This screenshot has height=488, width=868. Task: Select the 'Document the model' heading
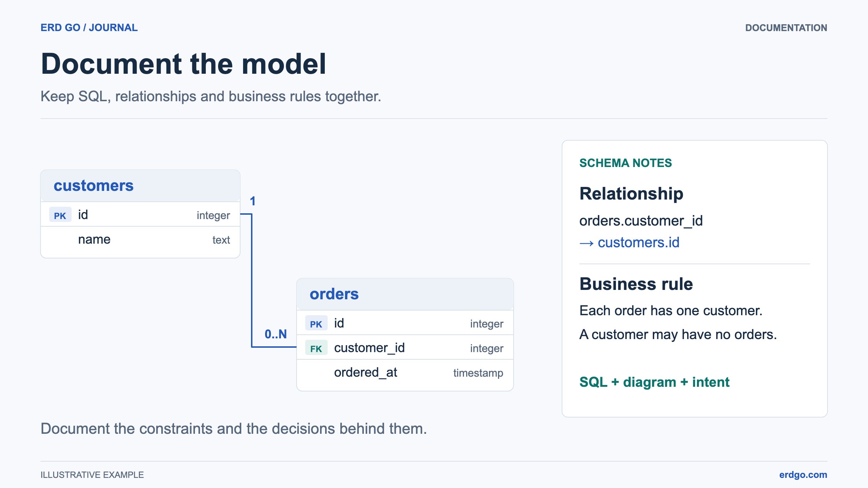coord(183,64)
